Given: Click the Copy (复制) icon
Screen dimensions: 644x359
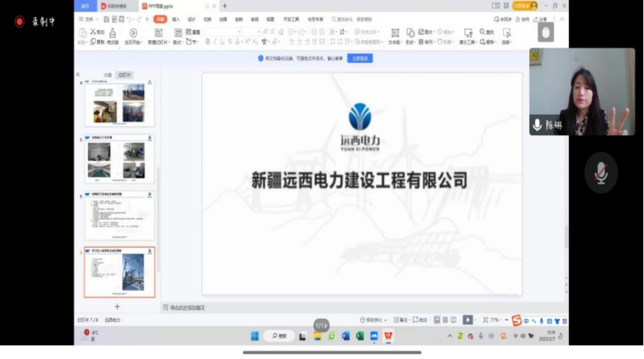Looking at the screenshot, I should (93, 42).
